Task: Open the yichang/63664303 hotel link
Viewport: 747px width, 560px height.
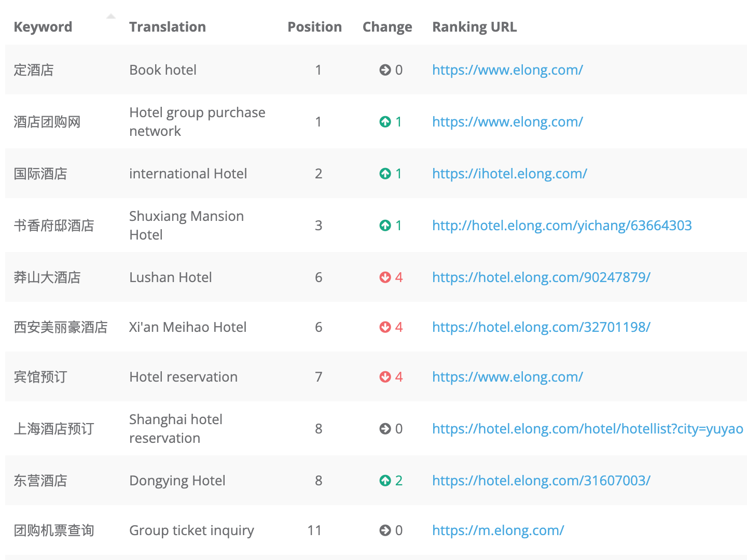Action: click(x=562, y=226)
